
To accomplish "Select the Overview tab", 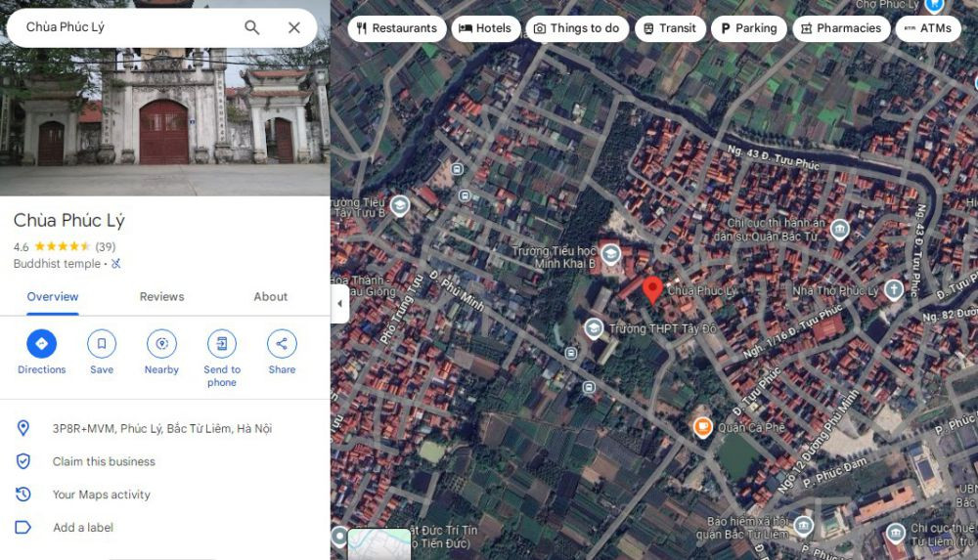I will tap(53, 297).
